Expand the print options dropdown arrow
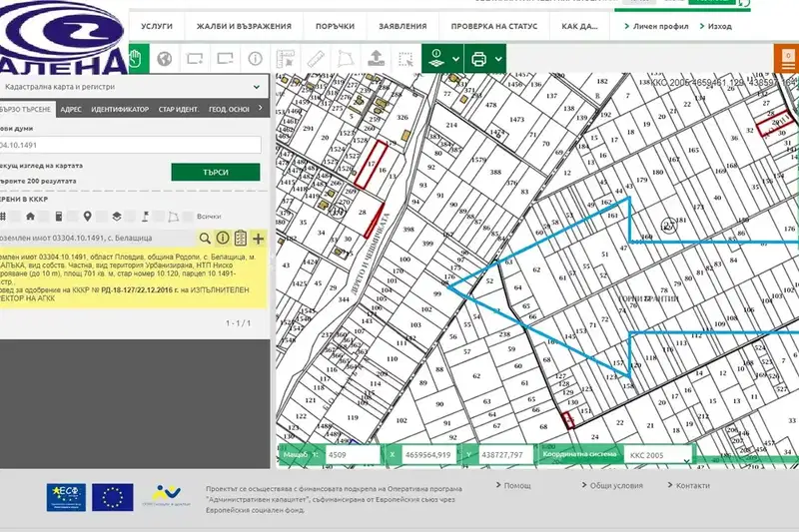 click(498, 59)
